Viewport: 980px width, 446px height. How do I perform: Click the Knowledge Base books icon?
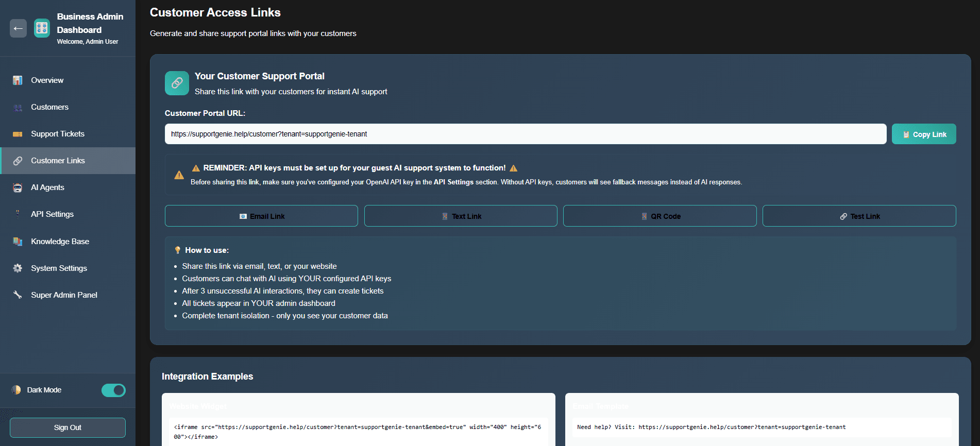18,242
